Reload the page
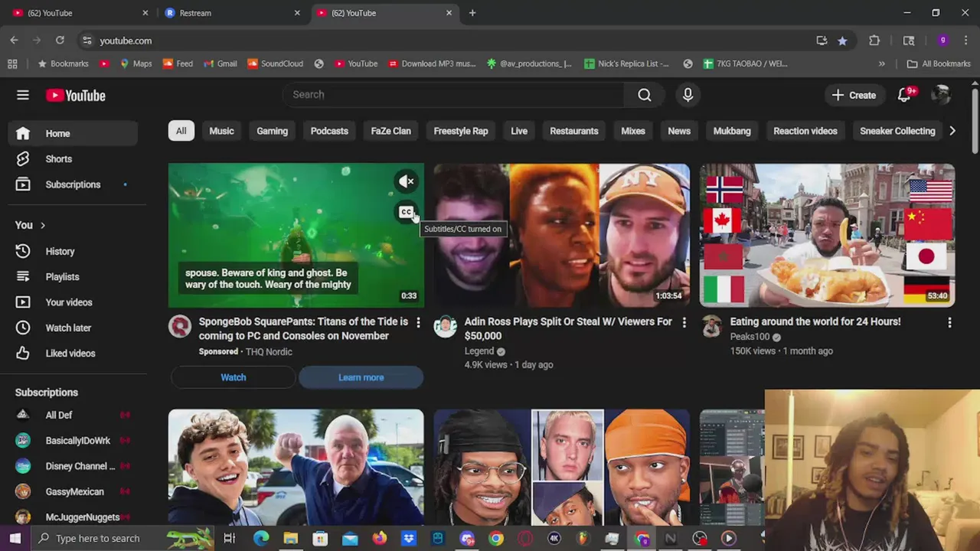This screenshot has width=980, height=551. tap(60, 40)
